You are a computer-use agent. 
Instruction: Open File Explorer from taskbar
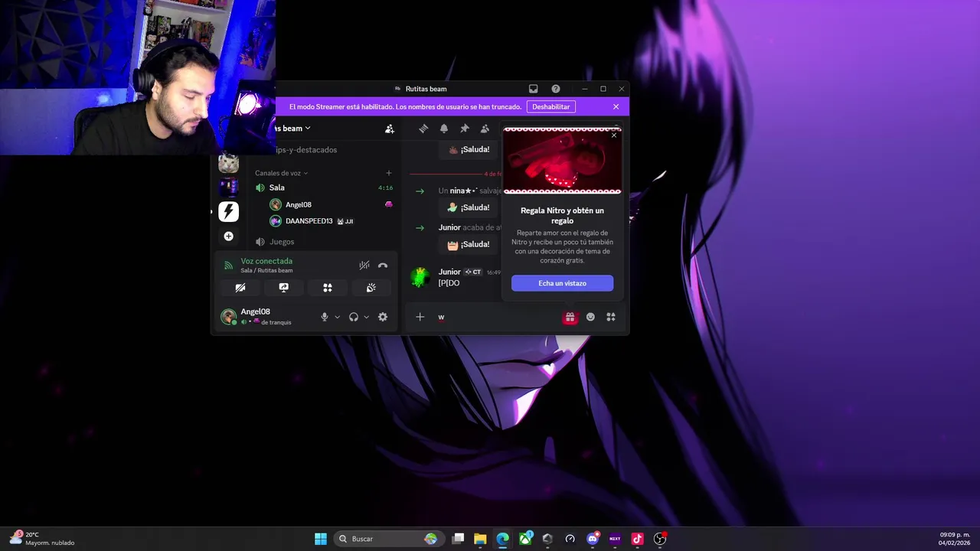(480, 539)
